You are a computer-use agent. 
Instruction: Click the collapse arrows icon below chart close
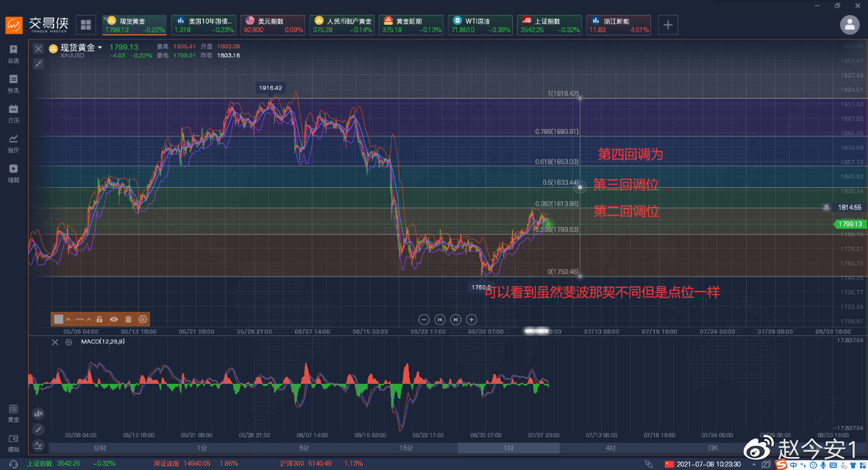[38, 63]
